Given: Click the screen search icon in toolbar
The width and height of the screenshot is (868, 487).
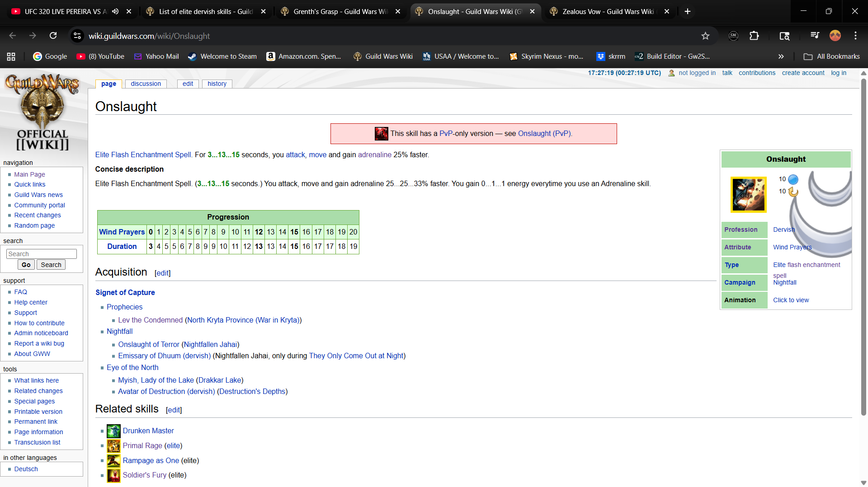Looking at the screenshot, I should pyautogui.click(x=784, y=36).
